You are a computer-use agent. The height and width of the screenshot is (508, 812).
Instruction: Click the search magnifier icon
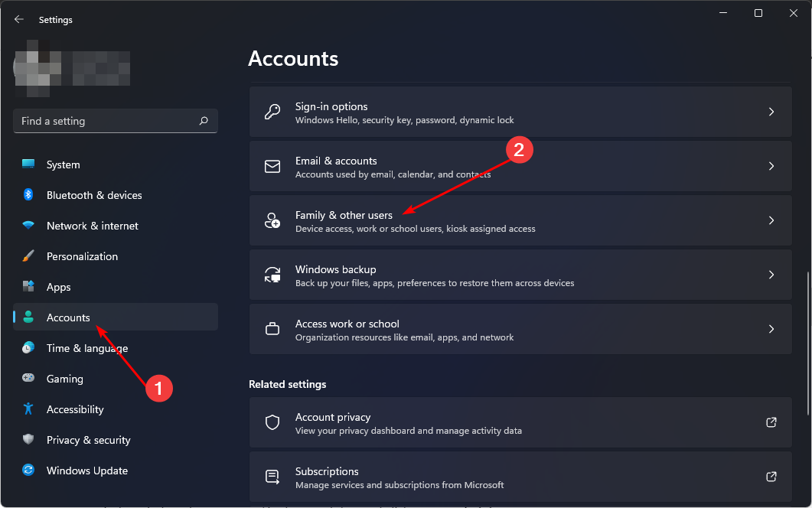coord(204,121)
